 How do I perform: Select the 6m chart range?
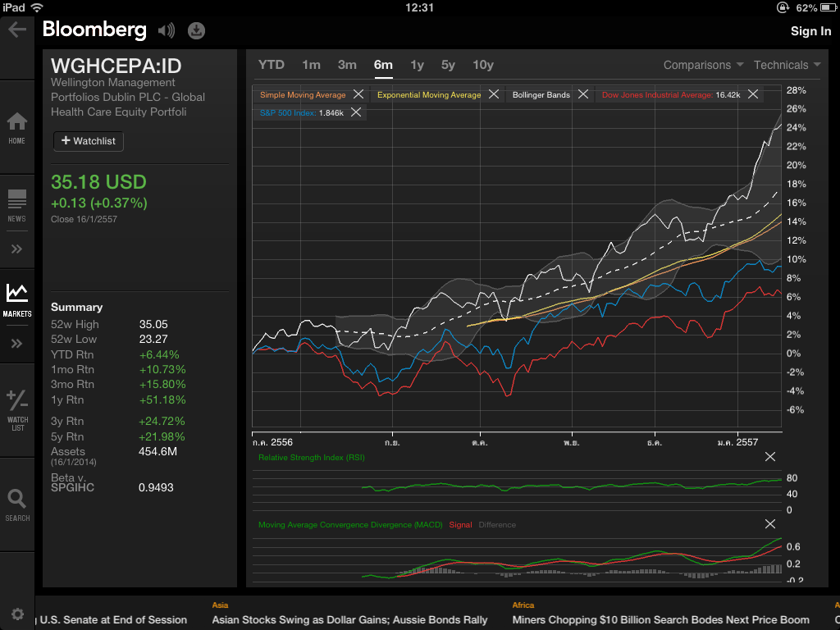tap(383, 65)
